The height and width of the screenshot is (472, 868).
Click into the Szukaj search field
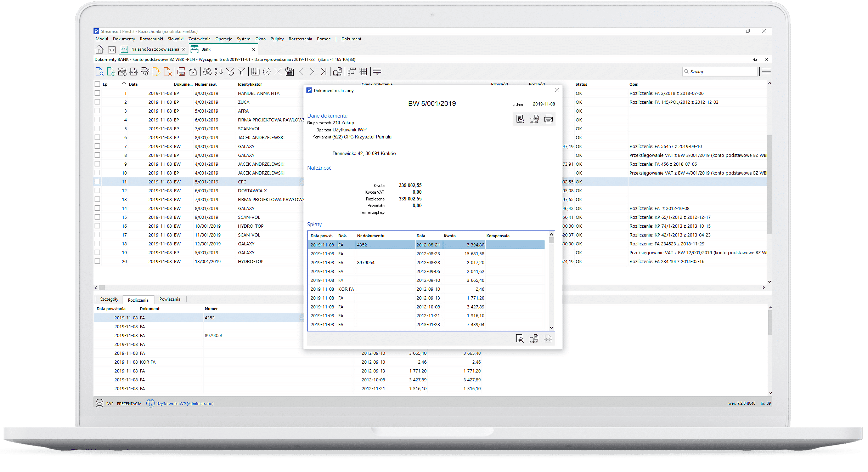[720, 72]
